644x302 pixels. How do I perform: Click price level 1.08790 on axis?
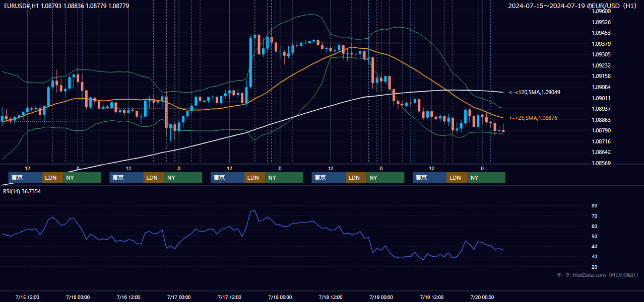pyautogui.click(x=601, y=130)
